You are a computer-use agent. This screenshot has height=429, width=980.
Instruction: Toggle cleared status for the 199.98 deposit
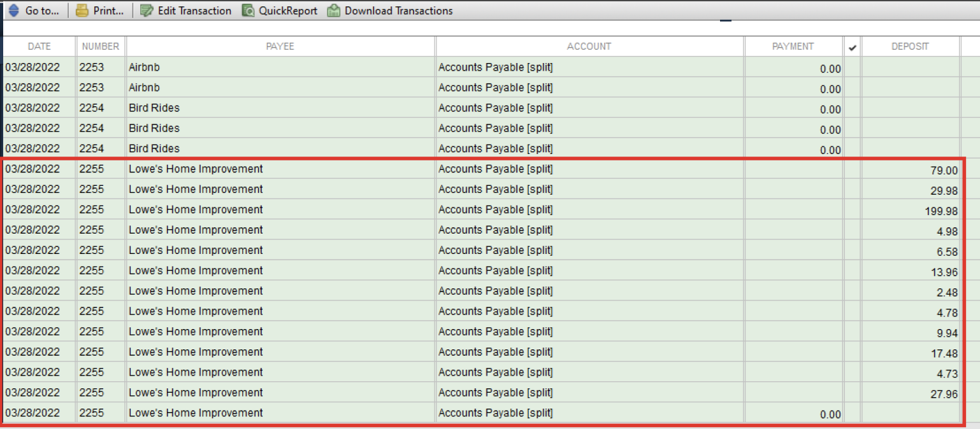(x=853, y=210)
